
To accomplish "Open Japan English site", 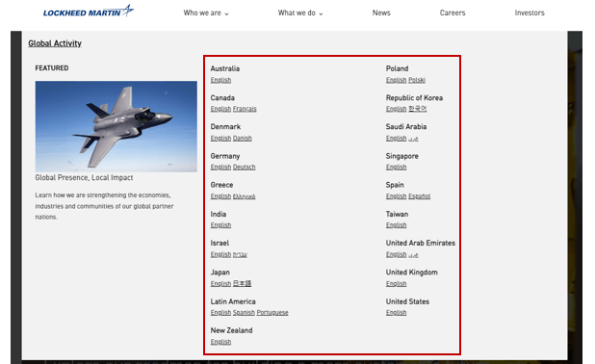I will tap(220, 283).
